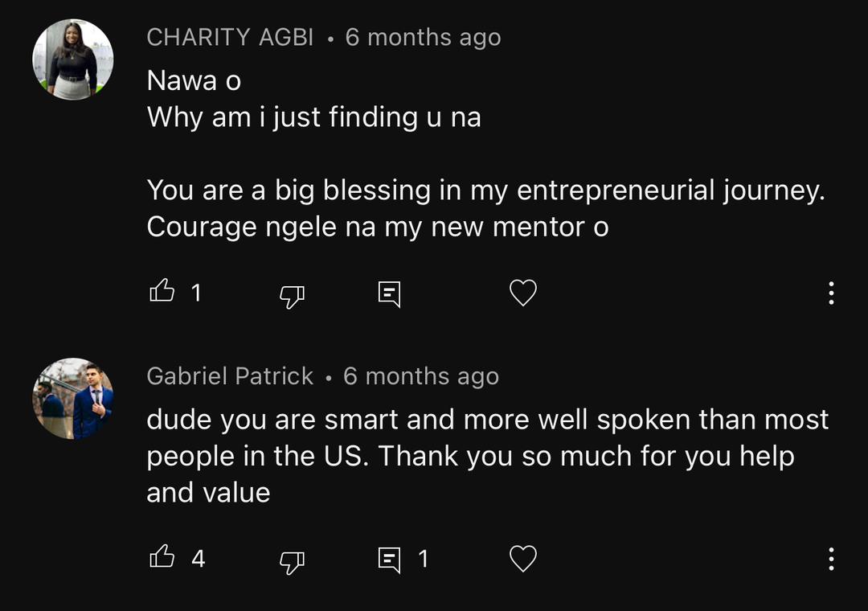
Task: Open reply box for Charity Agbi's comment
Action: coord(389,294)
